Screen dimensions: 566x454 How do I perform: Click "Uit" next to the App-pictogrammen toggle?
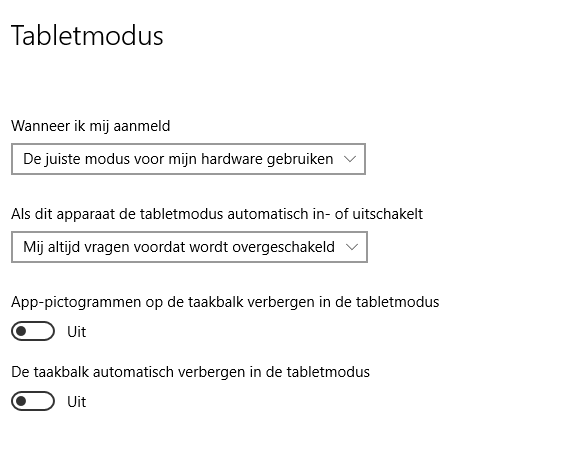[77, 332]
